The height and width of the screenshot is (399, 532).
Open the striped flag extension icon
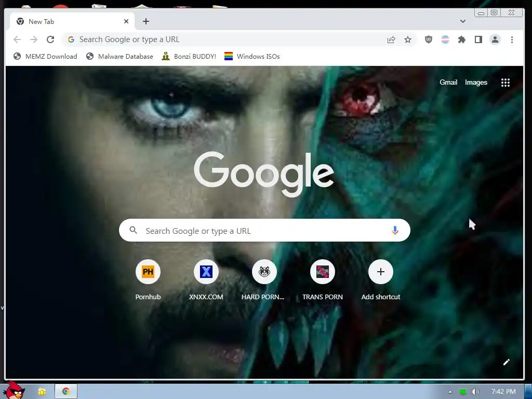pyautogui.click(x=445, y=39)
